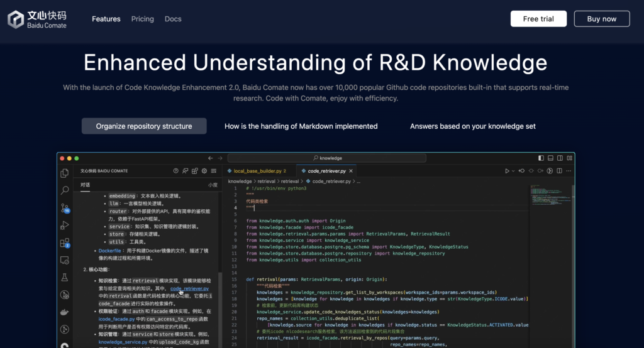644x348 pixels.
Task: Toggle the bottom panel layout icon
Action: pos(550,158)
